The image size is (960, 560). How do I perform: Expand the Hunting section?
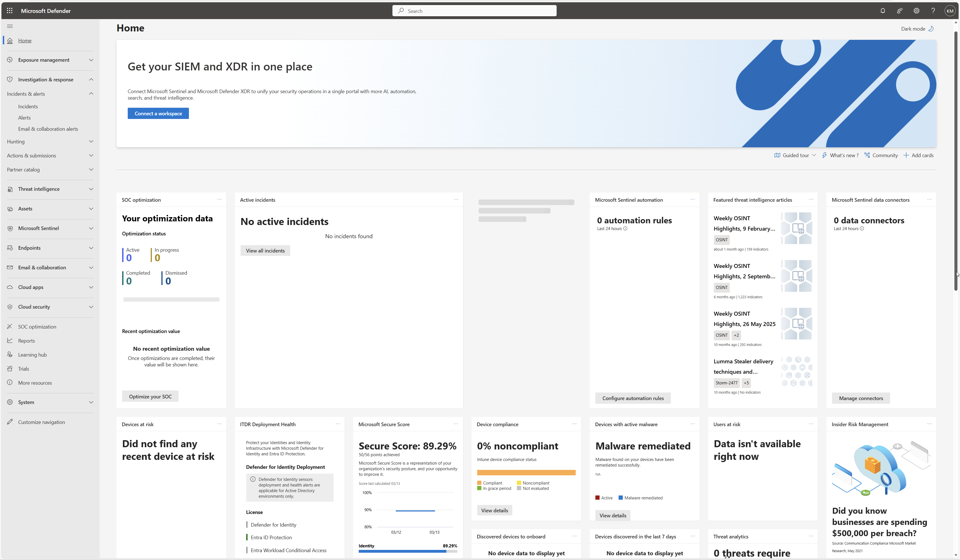tap(91, 142)
